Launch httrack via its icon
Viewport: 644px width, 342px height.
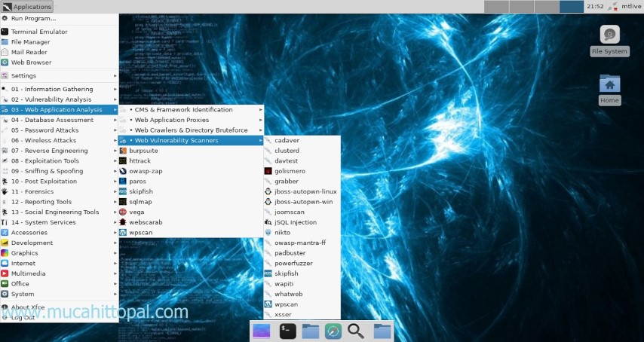[x=122, y=160]
